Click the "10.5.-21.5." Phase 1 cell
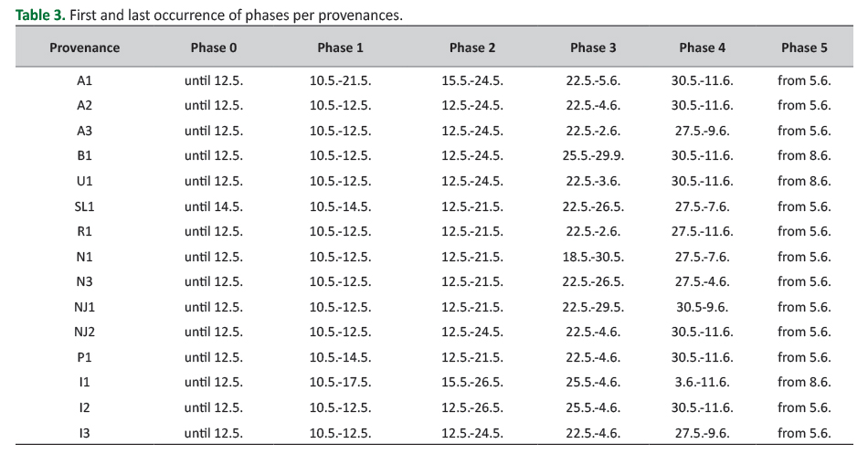868x454 pixels. [x=340, y=80]
